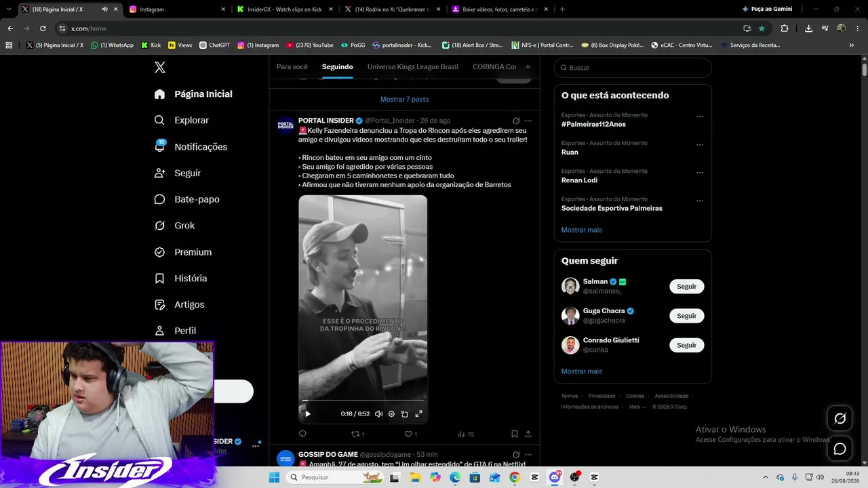Mute the video volume
This screenshot has height=488, width=868.
pos(378,413)
